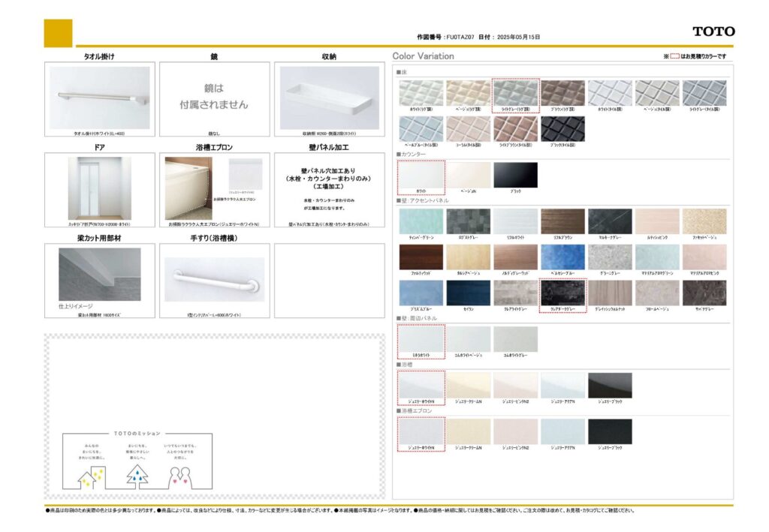Click the Color Variation heading
This screenshot has width=769, height=532.
click(x=424, y=56)
